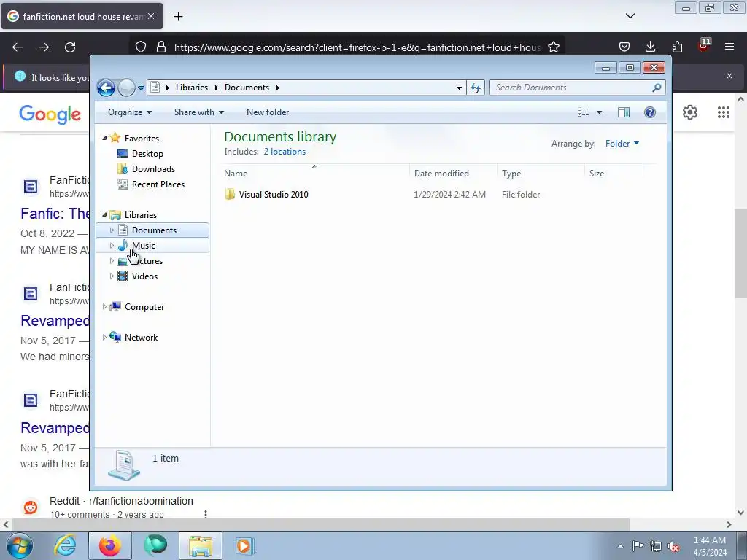Image resolution: width=747 pixels, height=560 pixels.
Task: Click the muted volume icon in system tray
Action: [x=673, y=546]
